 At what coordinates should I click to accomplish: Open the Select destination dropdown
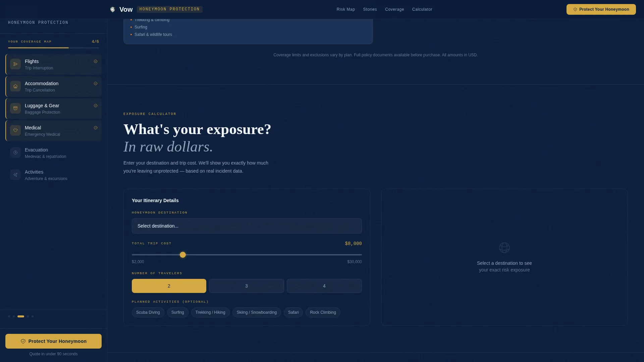pos(247,226)
